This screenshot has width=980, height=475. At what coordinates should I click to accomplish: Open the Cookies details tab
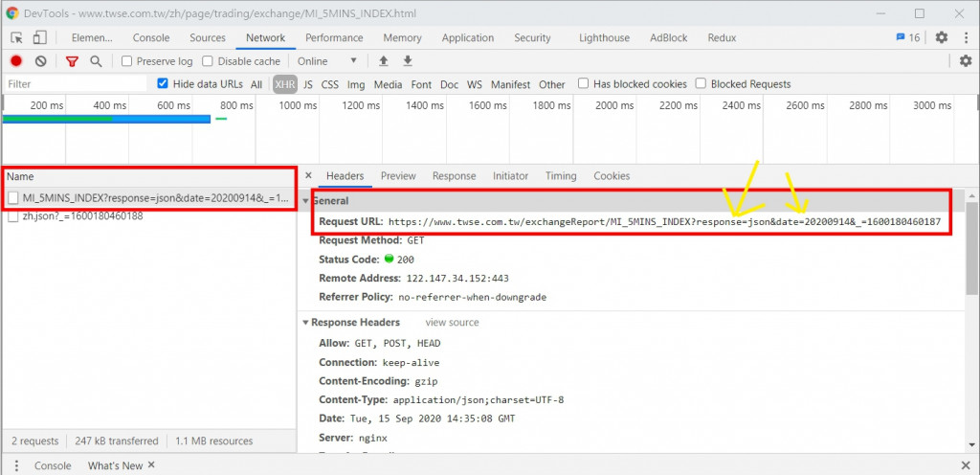[612, 176]
